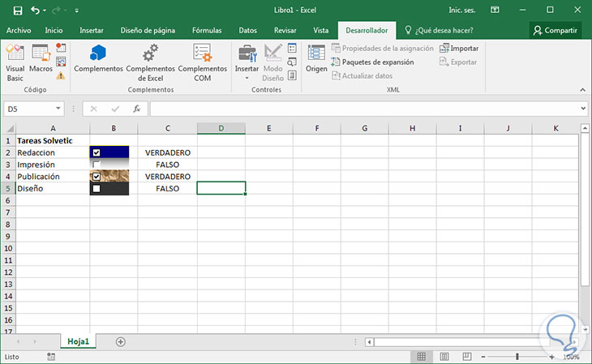Switch to Page Layout view
592x364 pixels.
click(x=444, y=357)
